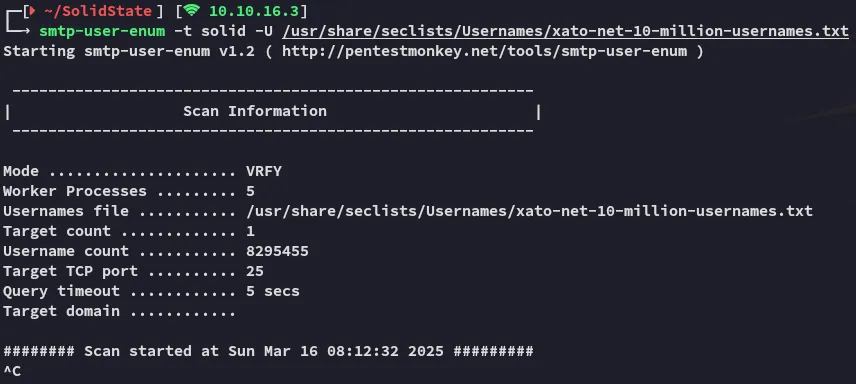Click the Query timeout 5 secs value
The image size is (856, 384).
[x=273, y=291]
